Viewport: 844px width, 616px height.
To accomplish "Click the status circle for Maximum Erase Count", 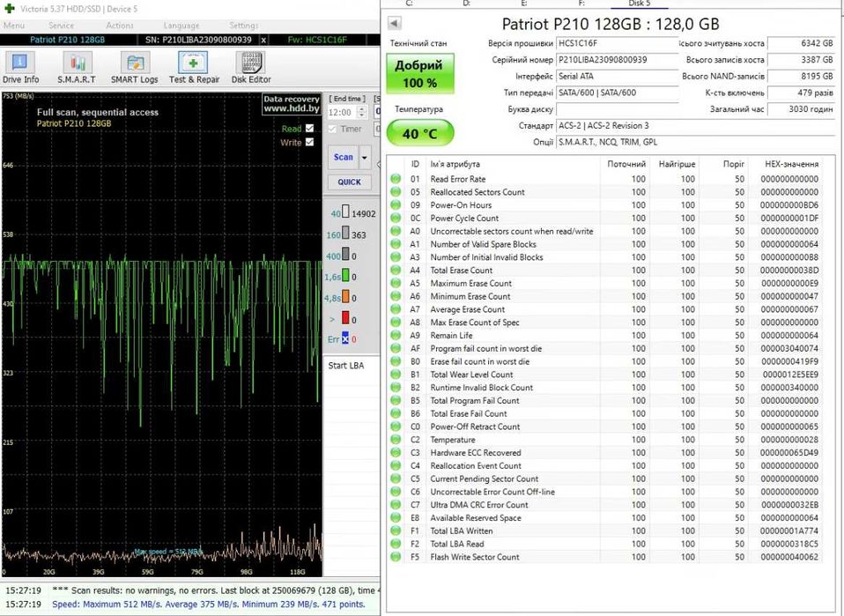I will click(396, 283).
